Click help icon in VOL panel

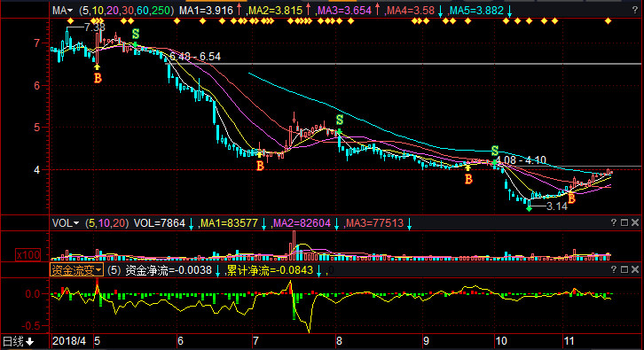(614, 222)
